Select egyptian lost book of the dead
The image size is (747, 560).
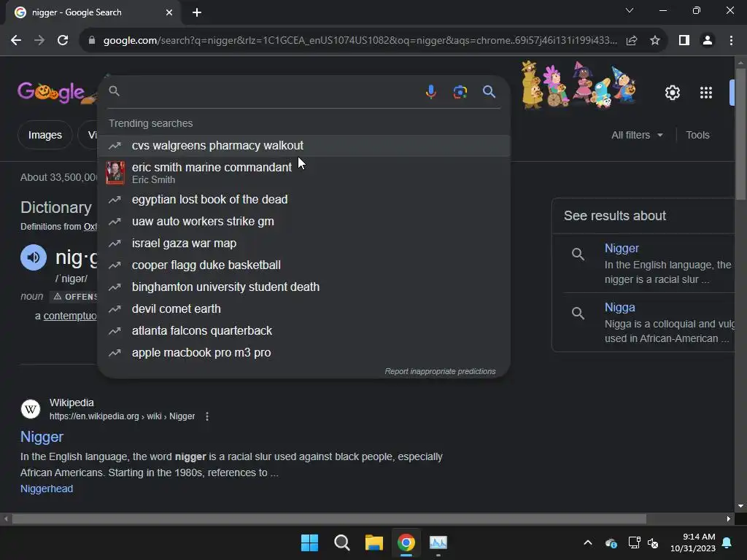[304, 200]
